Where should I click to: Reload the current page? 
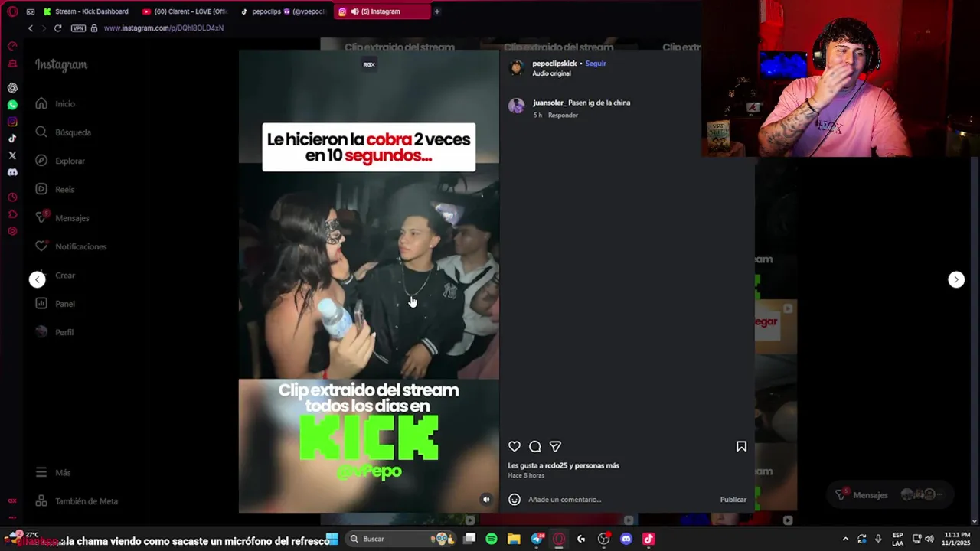(57, 28)
